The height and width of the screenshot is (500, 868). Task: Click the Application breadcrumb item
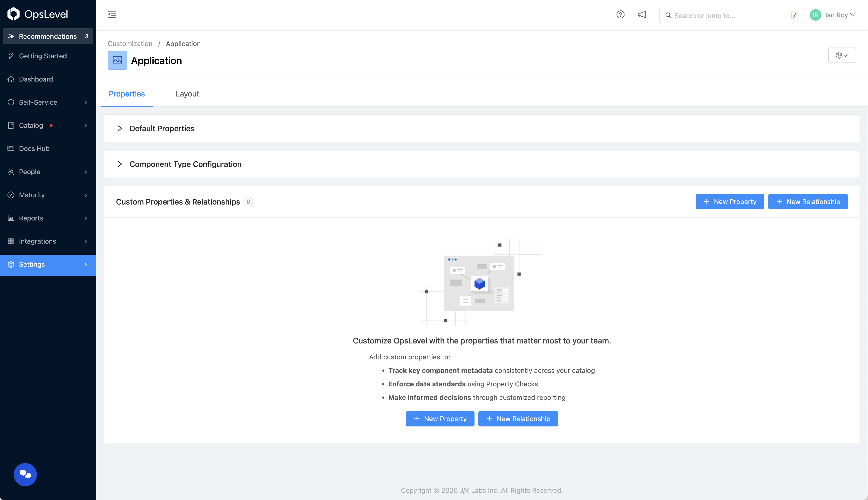[x=183, y=44]
